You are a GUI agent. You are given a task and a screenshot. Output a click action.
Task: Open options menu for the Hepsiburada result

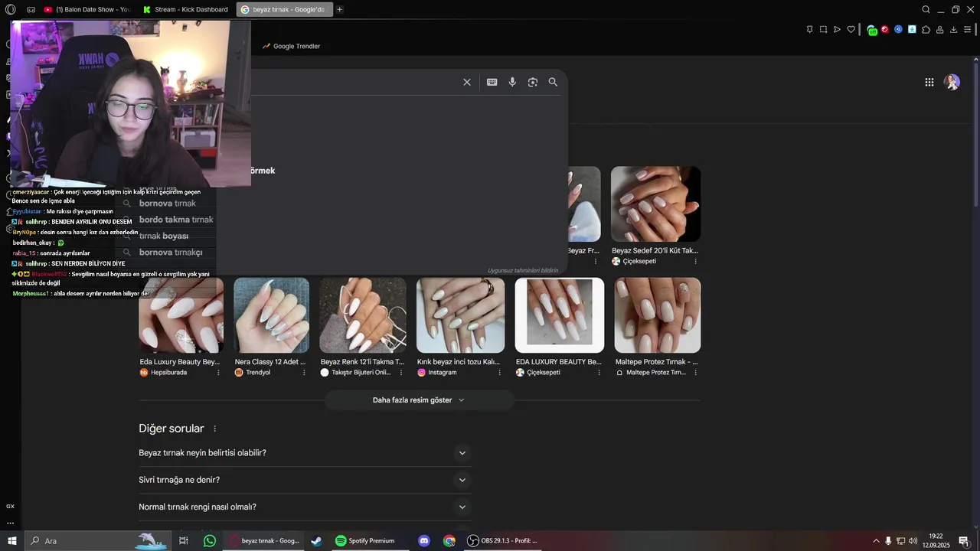pyautogui.click(x=218, y=373)
